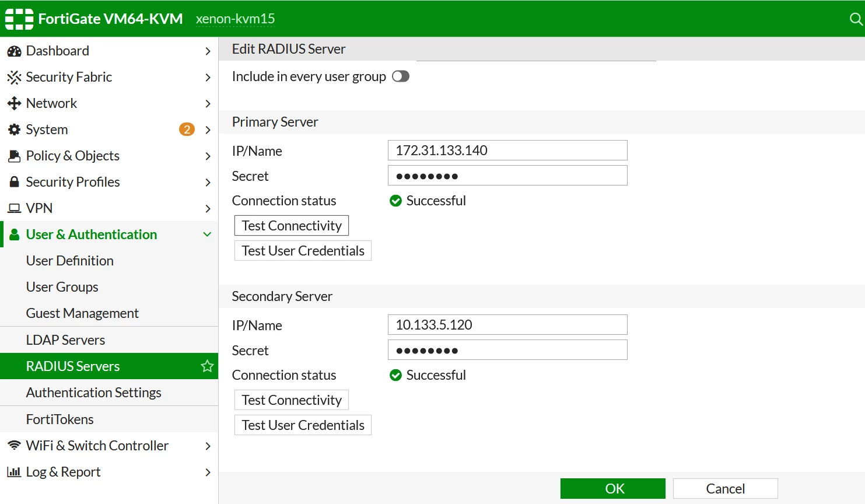Expand the WiFi & Switch Controller chevron
Screen dimensions: 865x504
point(208,446)
